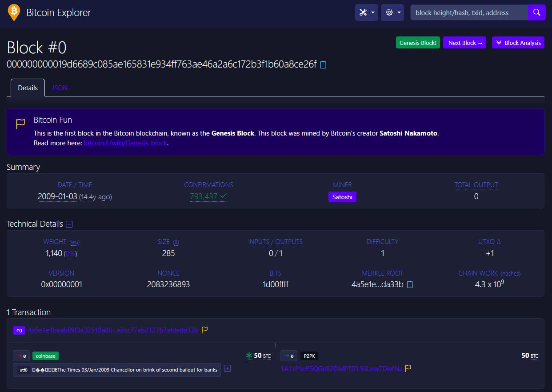552x392 pixels.
Task: Click the TOTAL OUTPUT label
Action: pos(476,185)
